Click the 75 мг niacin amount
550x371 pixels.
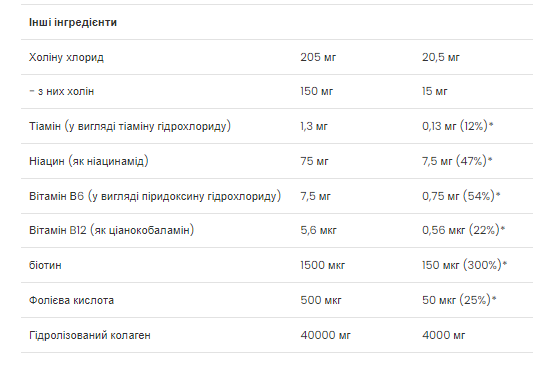point(314,161)
